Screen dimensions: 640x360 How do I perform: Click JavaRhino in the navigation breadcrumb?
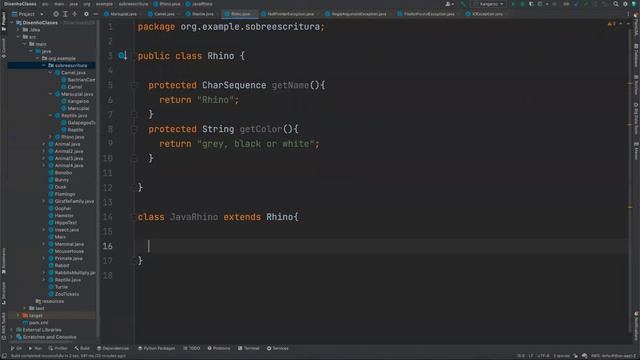[199, 4]
